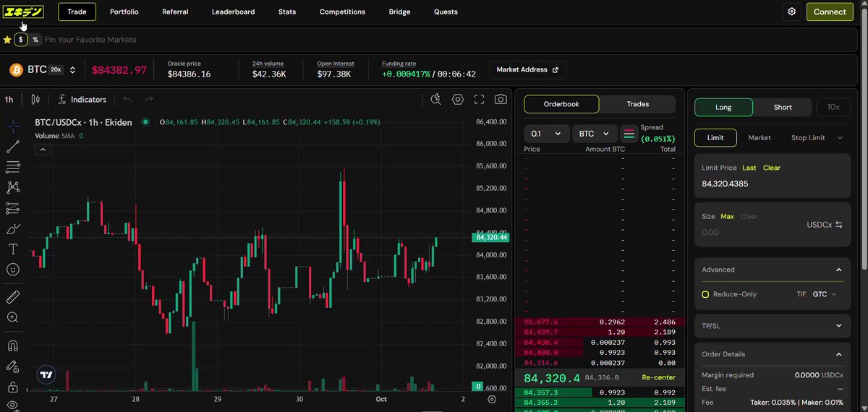The width and height of the screenshot is (868, 412).
Task: Open the Trade tab
Action: [x=77, y=12]
